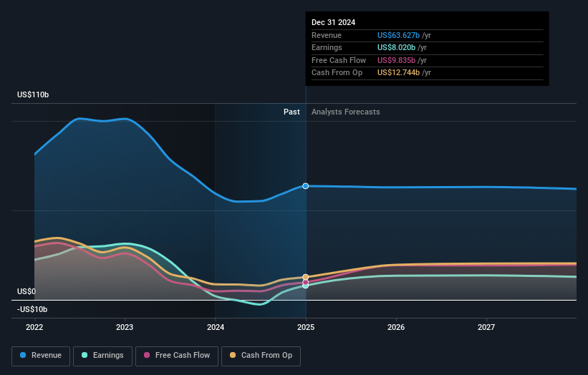The image size is (588, 375).
Task: Toggle the Free Cash Flow legend button
Action: click(x=177, y=356)
